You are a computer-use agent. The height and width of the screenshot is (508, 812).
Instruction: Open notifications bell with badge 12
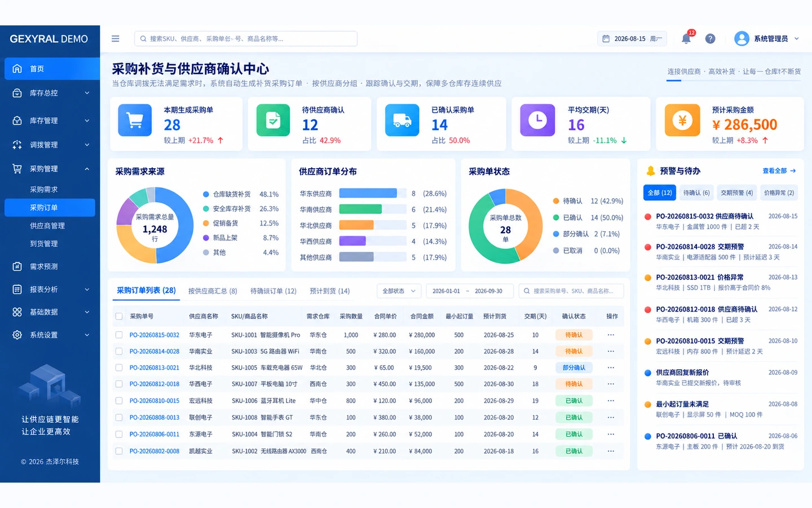pos(686,38)
